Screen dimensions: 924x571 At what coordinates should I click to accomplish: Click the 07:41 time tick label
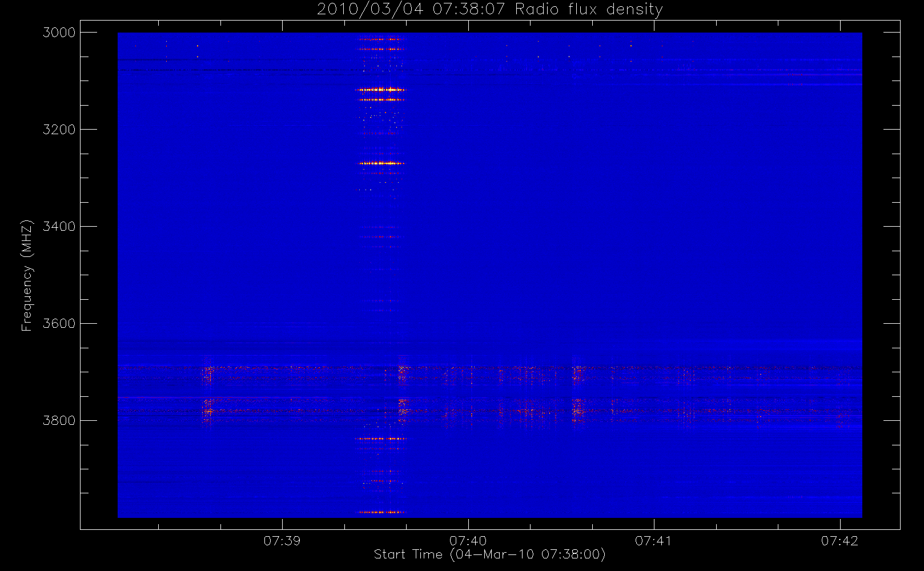tap(654, 541)
